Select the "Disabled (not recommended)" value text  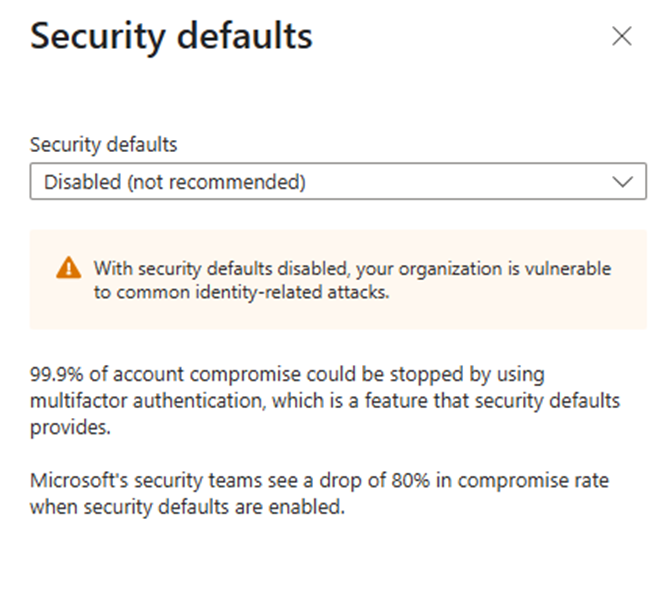(x=175, y=182)
